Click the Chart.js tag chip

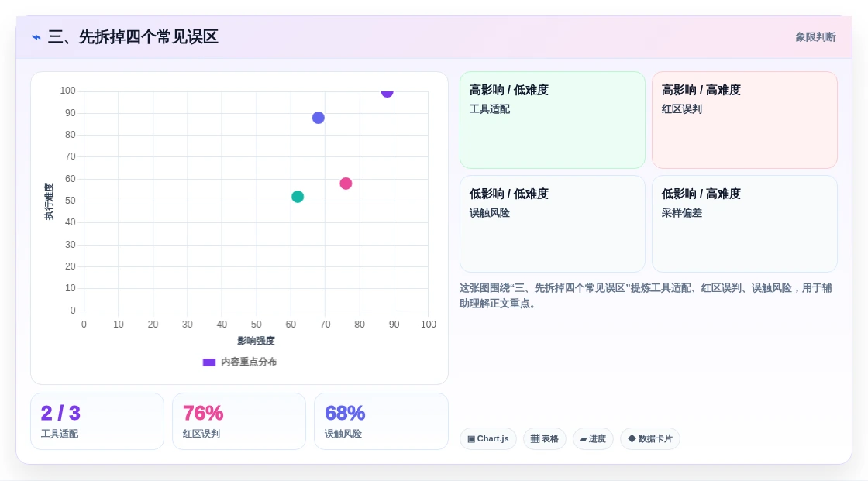point(487,439)
